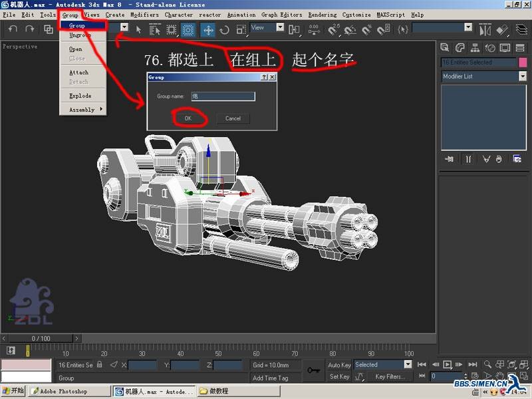Open the selection filter dropdown arrow

point(124,27)
